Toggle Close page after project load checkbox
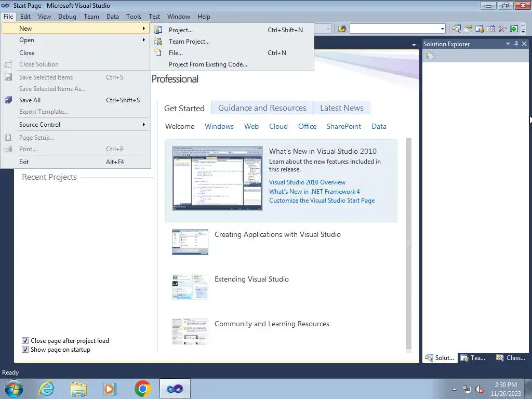The image size is (532, 399). [x=25, y=341]
